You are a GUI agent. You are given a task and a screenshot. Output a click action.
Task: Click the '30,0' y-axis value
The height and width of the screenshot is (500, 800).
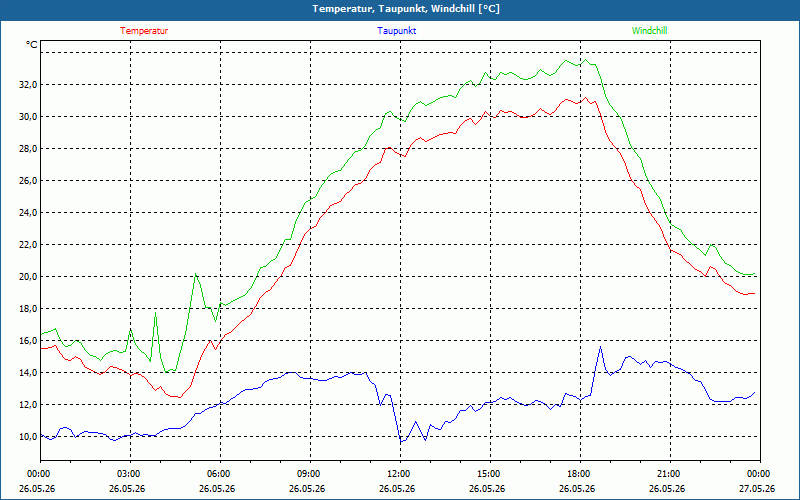tap(28, 117)
